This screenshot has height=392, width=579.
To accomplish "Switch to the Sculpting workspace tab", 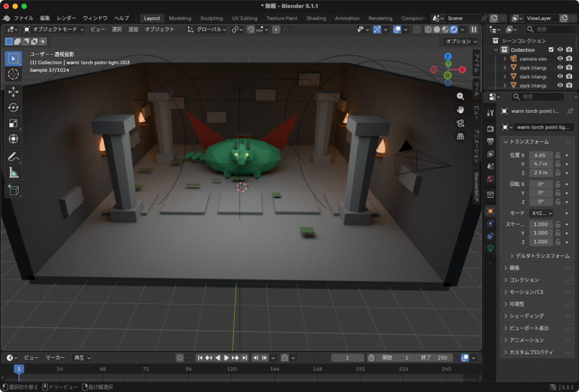I will point(212,18).
